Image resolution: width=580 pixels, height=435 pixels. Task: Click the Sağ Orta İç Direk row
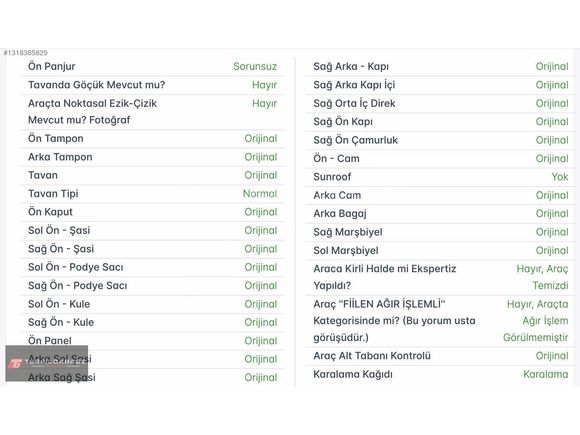(x=440, y=104)
